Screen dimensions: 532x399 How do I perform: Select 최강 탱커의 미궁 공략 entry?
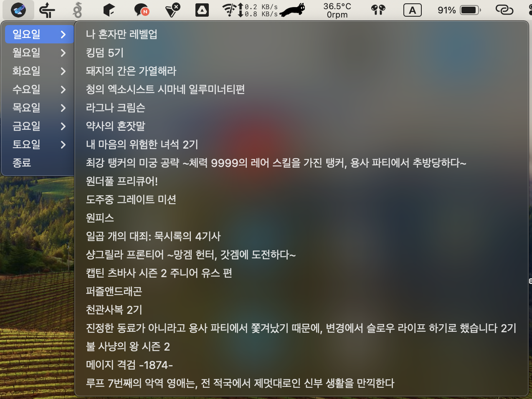[301, 163]
